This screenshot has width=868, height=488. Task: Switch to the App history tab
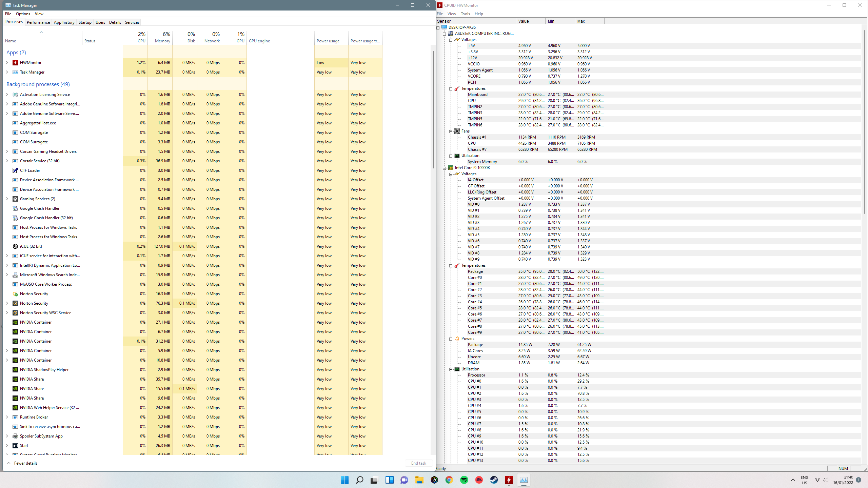click(x=64, y=22)
